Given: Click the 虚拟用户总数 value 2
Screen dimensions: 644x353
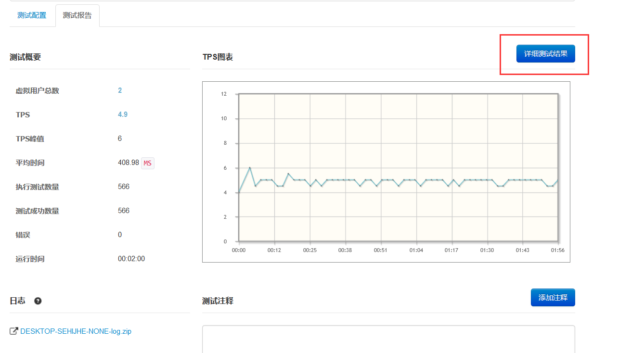Looking at the screenshot, I should (x=120, y=90).
